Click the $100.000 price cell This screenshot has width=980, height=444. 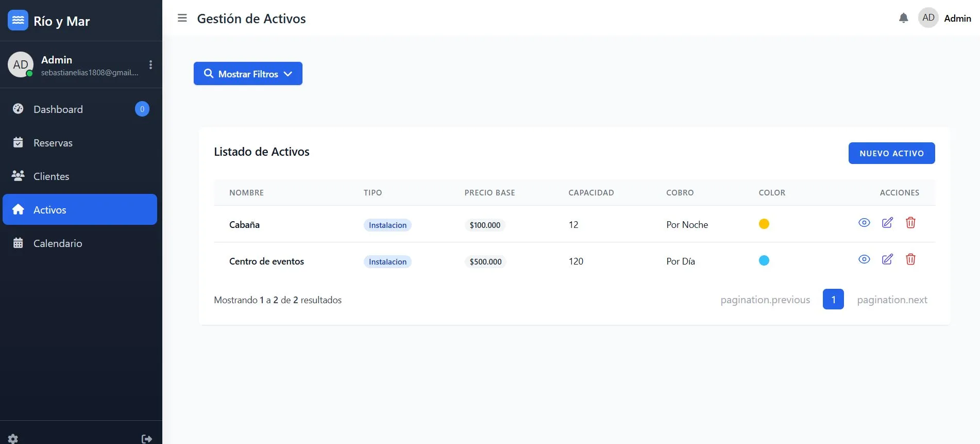[x=485, y=225]
